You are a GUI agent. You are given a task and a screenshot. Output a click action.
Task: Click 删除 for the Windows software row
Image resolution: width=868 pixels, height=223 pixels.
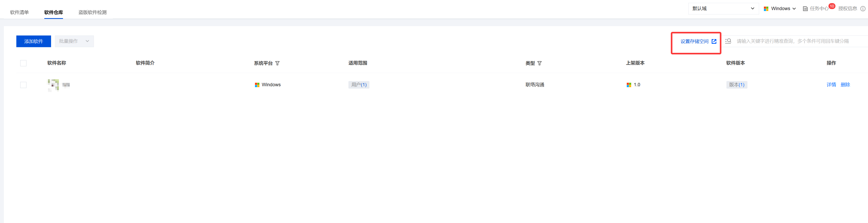[x=845, y=85]
